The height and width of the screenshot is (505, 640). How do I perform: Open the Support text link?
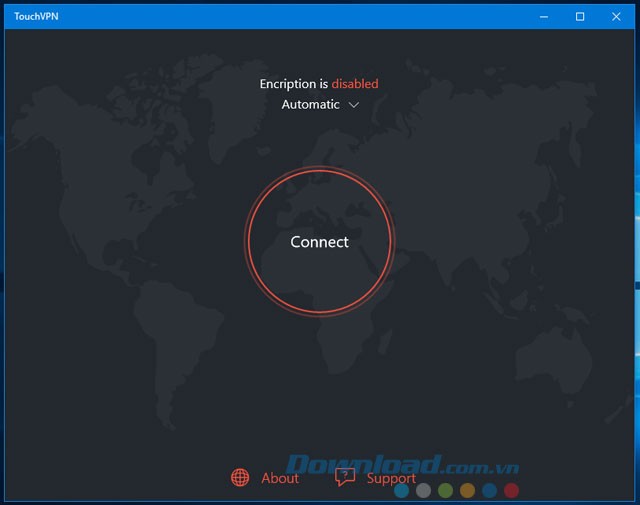point(391,478)
